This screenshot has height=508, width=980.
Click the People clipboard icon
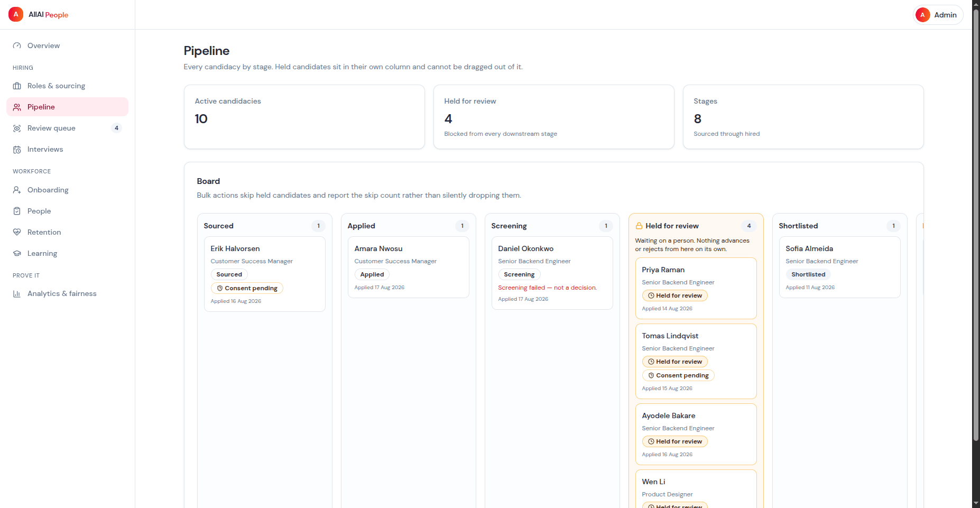pos(17,211)
